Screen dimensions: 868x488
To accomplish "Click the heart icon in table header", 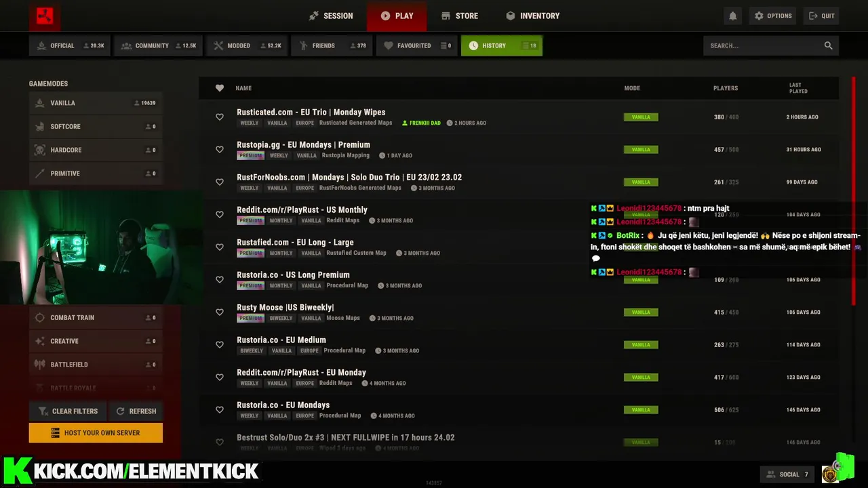I will (x=220, y=88).
